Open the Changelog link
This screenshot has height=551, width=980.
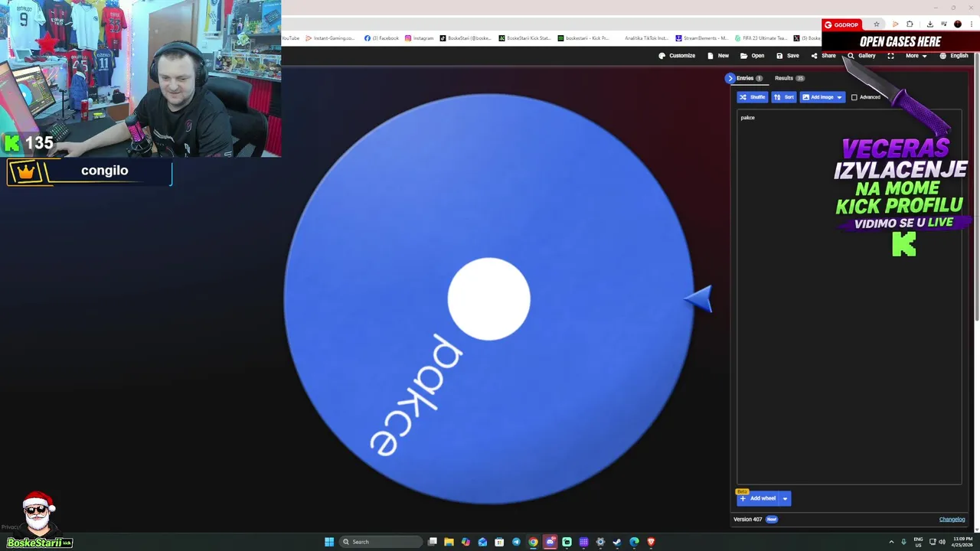coord(952,520)
